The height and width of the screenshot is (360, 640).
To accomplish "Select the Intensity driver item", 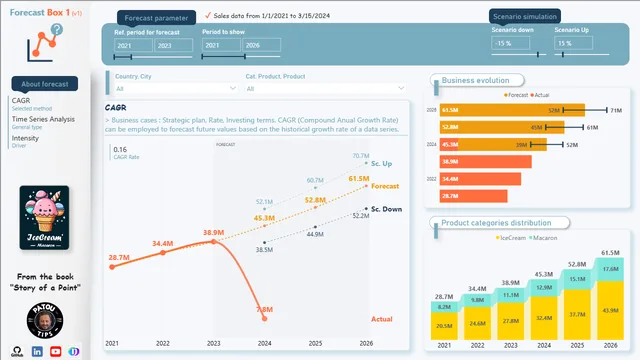I will tap(25, 141).
